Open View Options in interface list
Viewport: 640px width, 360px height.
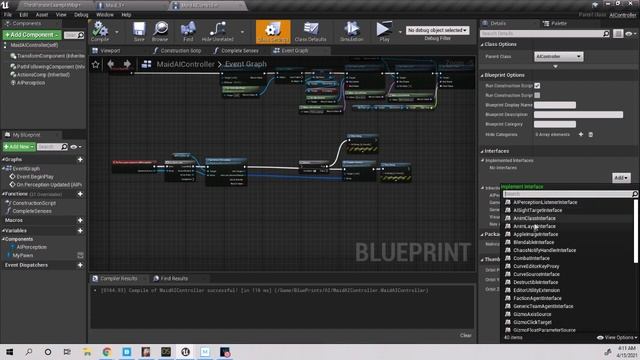617,338
